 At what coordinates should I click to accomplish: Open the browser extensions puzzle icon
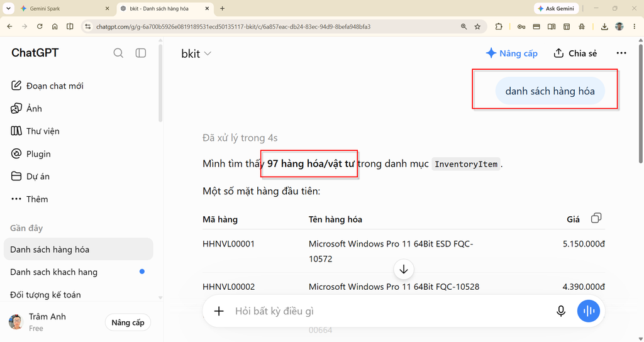(x=499, y=26)
